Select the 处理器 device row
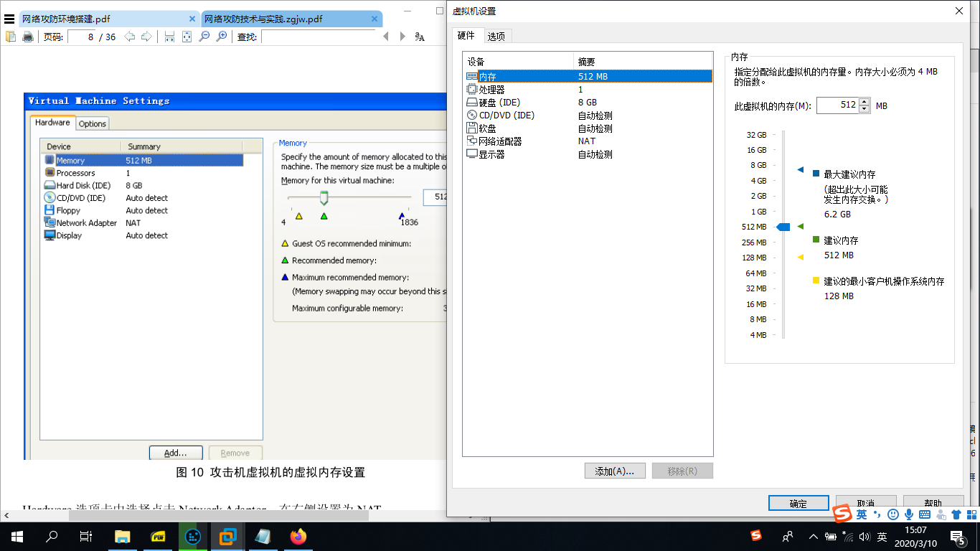Viewport: 980px width, 551px height. 588,90
